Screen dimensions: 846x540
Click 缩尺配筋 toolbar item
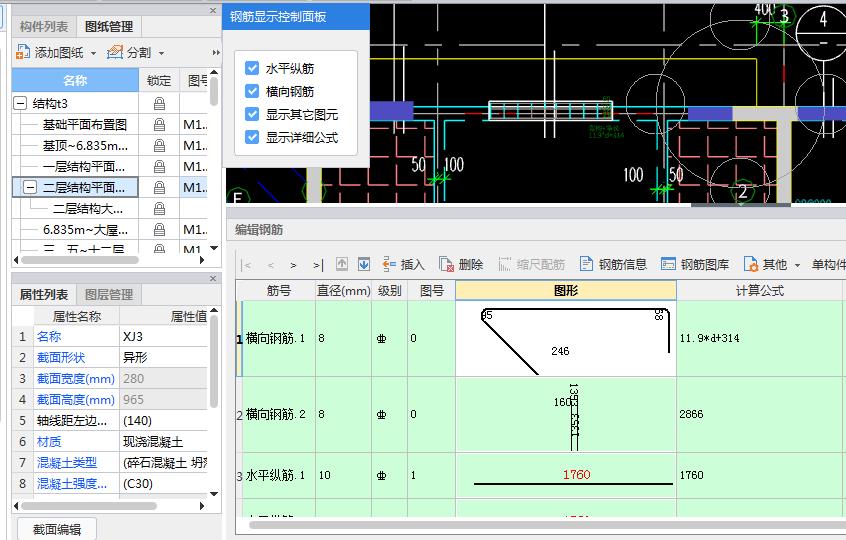tap(531, 264)
